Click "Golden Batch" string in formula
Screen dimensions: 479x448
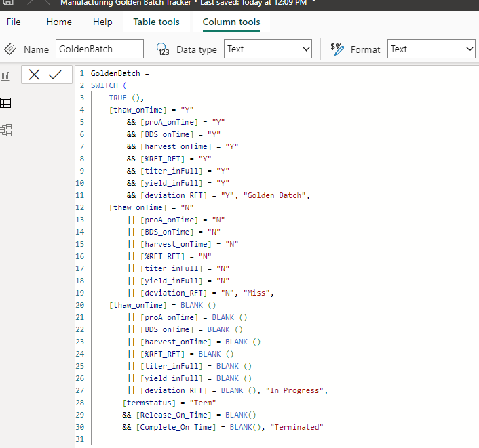tap(274, 195)
